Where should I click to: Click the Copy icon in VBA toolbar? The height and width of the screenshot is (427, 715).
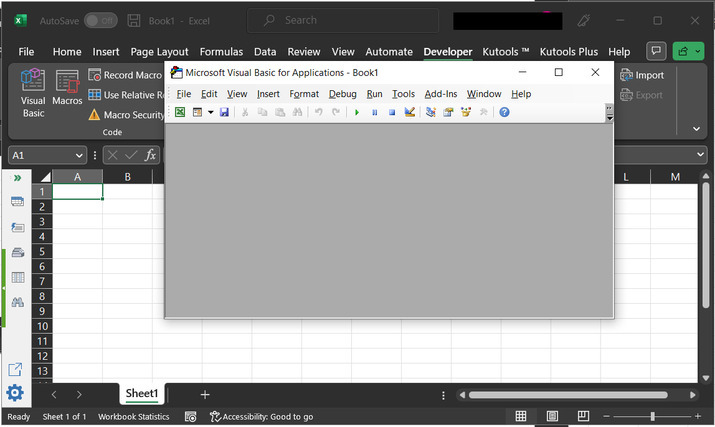tap(262, 112)
